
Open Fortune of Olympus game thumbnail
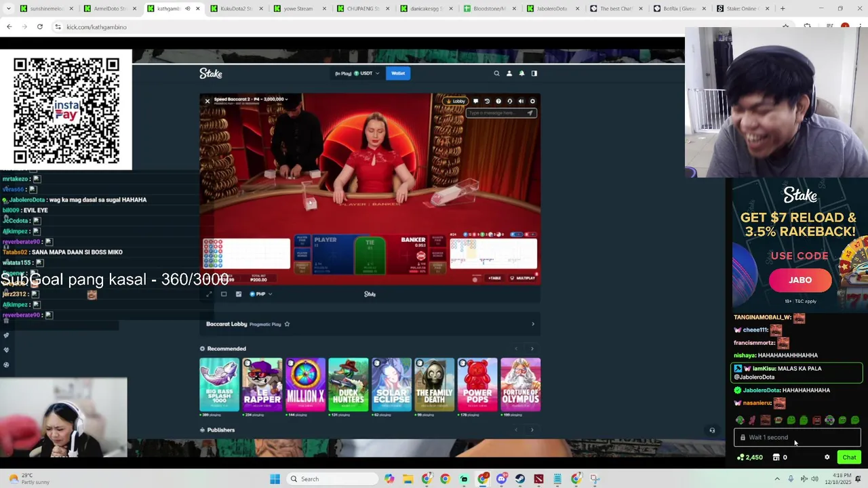tap(520, 384)
